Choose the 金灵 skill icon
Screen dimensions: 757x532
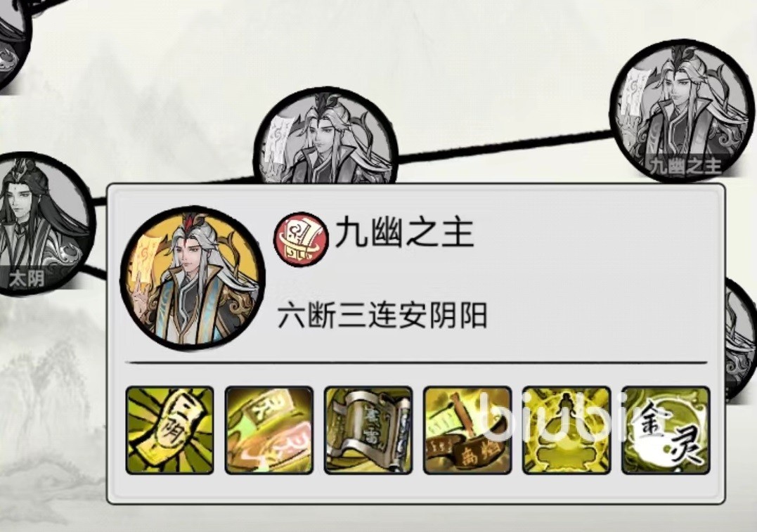pos(665,430)
